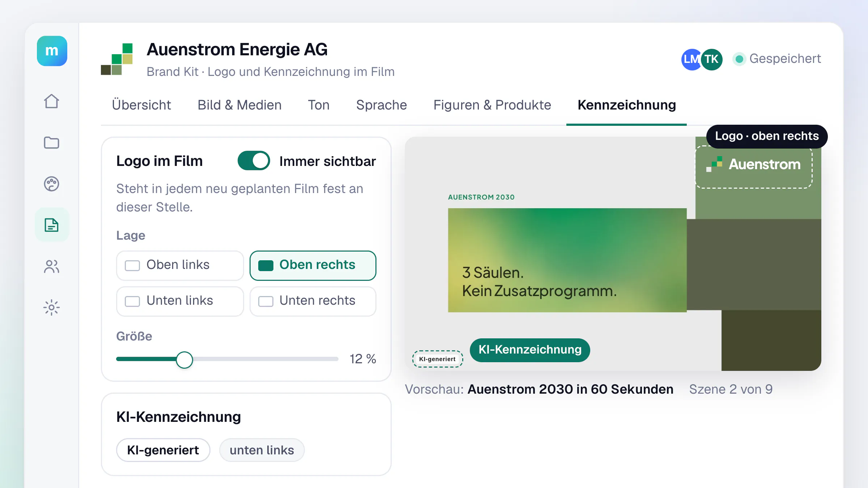Viewport: 868px width, 488px height.
Task: Click the green Gespeichert status dot
Action: tap(739, 59)
